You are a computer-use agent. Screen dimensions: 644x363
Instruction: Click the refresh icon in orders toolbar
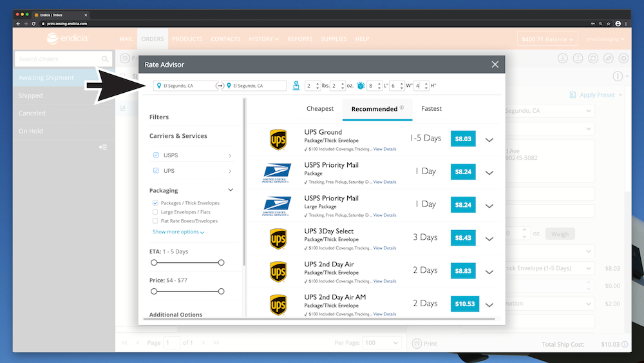click(593, 59)
